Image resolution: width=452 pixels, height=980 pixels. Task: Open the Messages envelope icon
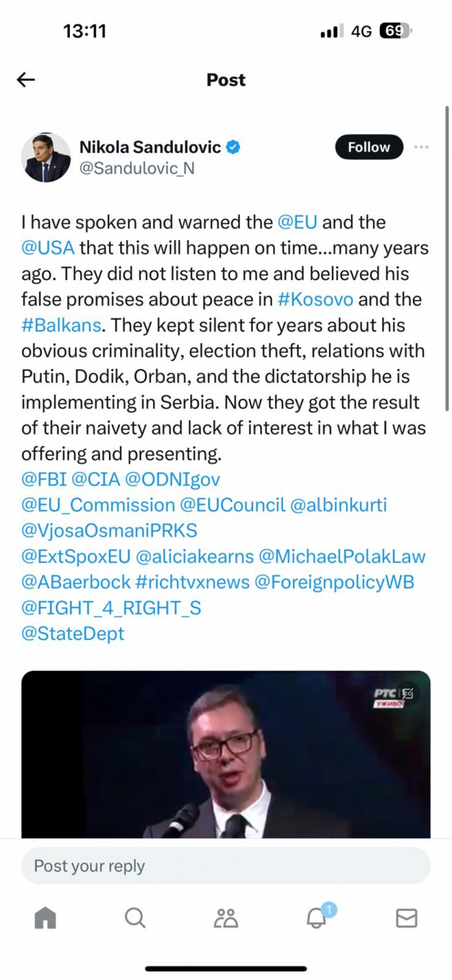tap(406, 918)
